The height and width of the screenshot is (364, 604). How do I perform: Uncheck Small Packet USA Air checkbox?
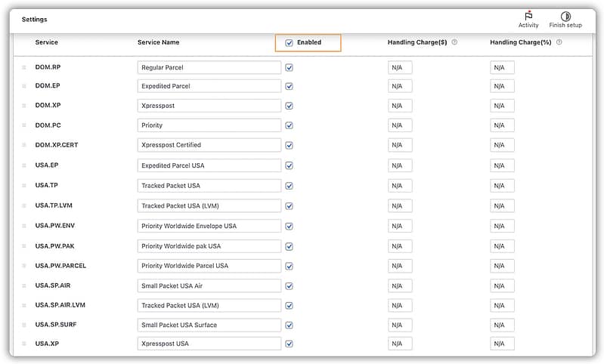coord(290,286)
